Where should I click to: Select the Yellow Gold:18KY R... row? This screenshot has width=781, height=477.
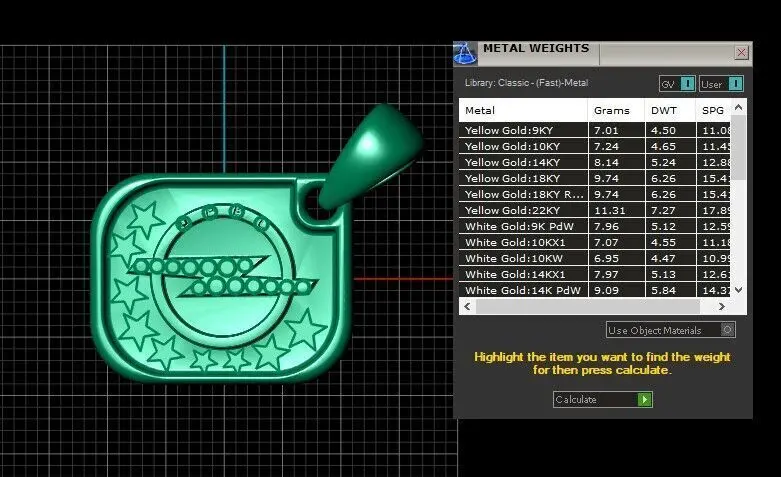coord(595,194)
